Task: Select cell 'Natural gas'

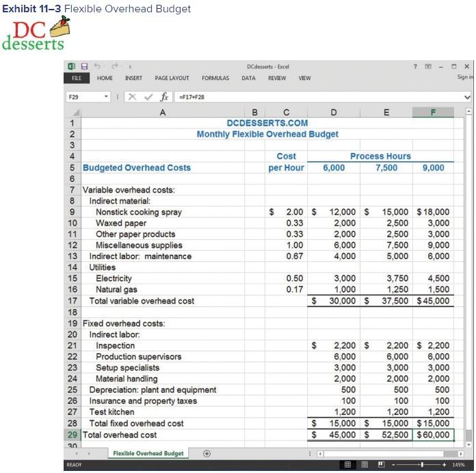Action: coord(163,289)
